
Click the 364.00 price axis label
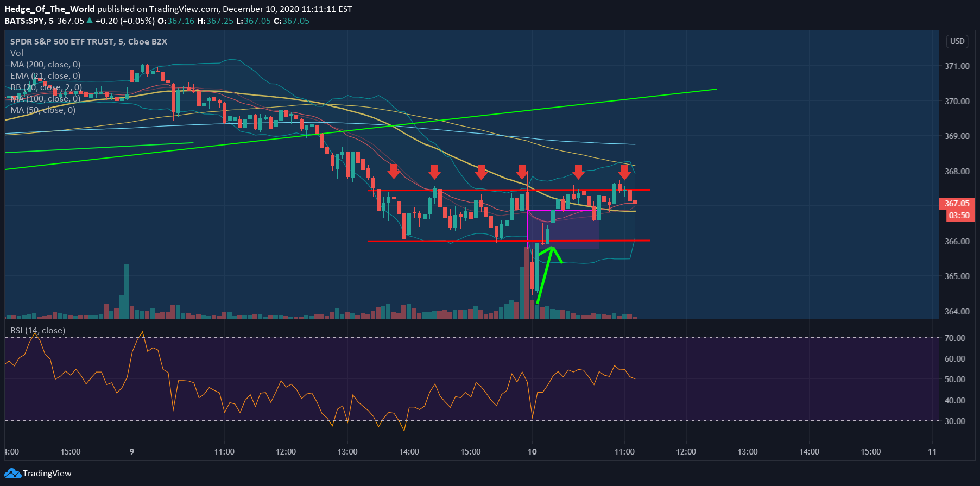(x=957, y=311)
